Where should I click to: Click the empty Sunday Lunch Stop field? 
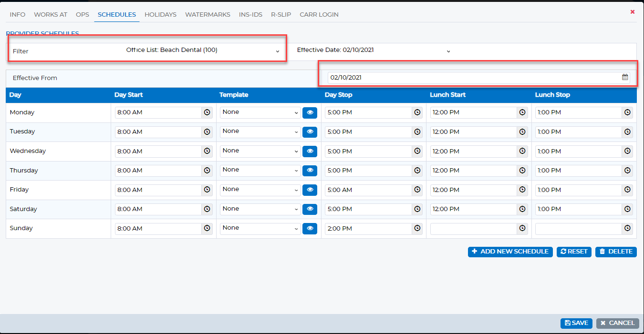579,229
